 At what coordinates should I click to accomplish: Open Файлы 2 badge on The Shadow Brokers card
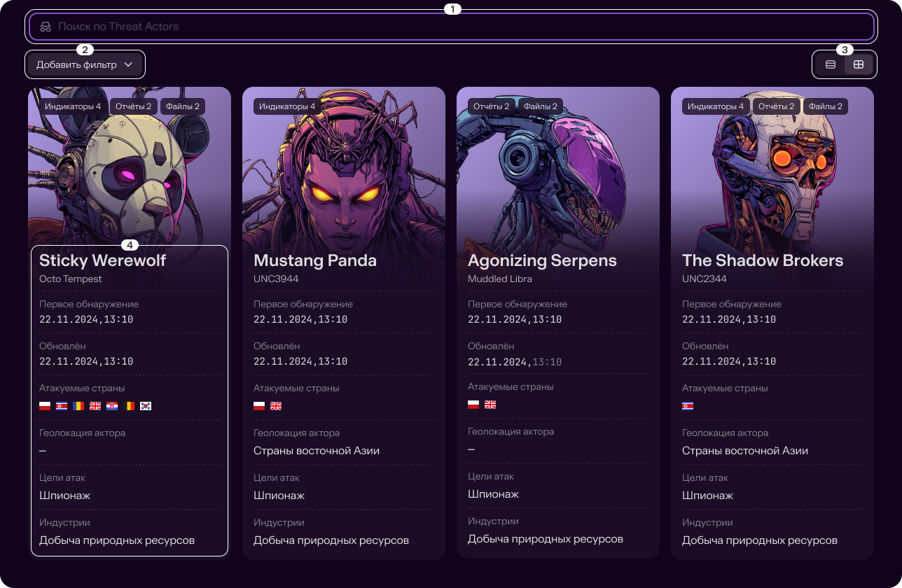coord(826,106)
